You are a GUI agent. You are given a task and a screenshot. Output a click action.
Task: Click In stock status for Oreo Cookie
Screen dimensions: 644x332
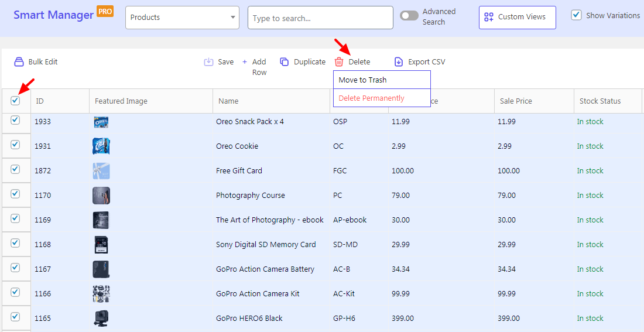590,146
